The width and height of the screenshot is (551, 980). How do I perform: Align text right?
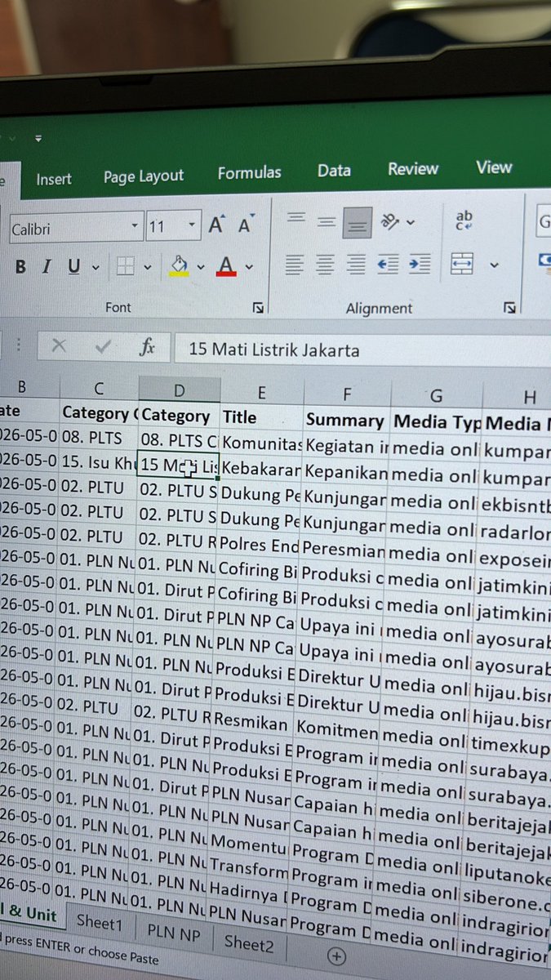[356, 264]
